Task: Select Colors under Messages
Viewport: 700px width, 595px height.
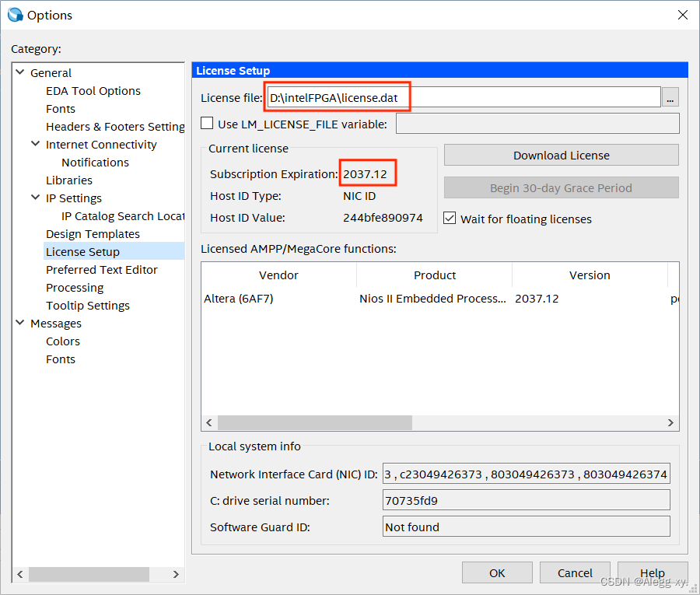Action: [63, 341]
